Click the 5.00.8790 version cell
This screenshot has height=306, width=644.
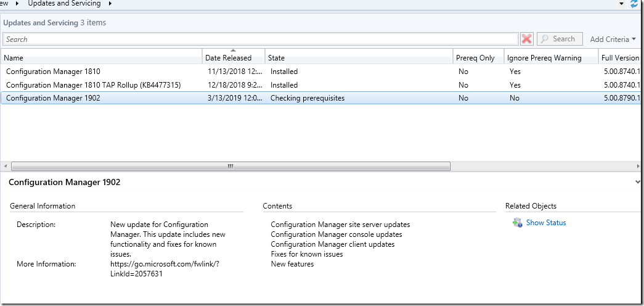[x=622, y=98]
